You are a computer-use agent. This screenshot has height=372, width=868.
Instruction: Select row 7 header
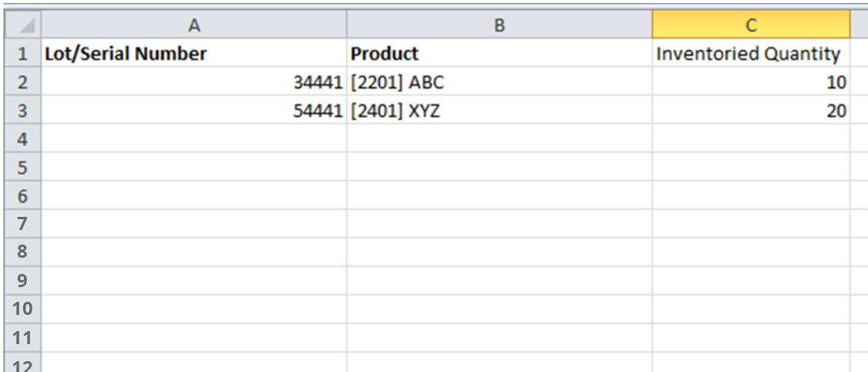point(22,225)
